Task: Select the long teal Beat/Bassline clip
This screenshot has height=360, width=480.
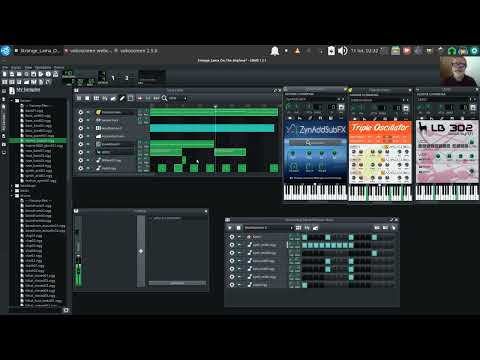Action: tap(212, 128)
